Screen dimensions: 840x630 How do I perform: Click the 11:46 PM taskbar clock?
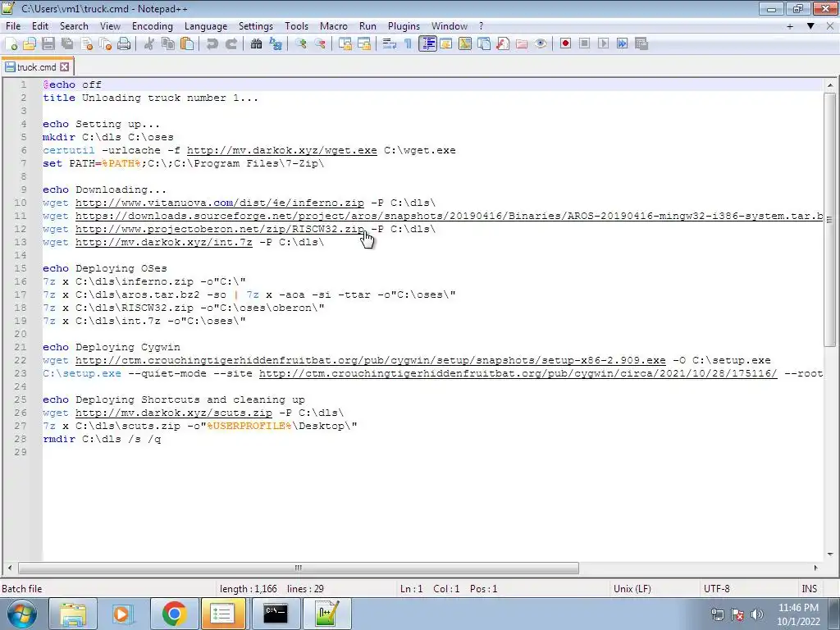pos(798,614)
